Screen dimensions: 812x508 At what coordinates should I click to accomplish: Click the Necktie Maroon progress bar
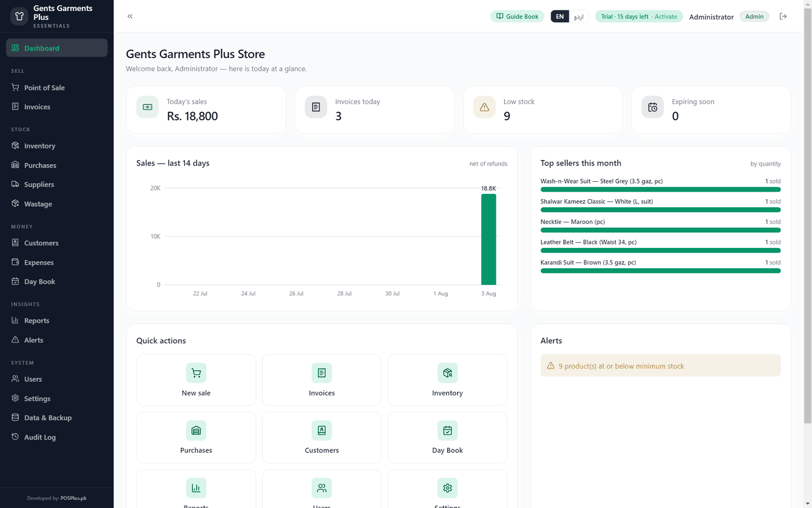pyautogui.click(x=661, y=230)
